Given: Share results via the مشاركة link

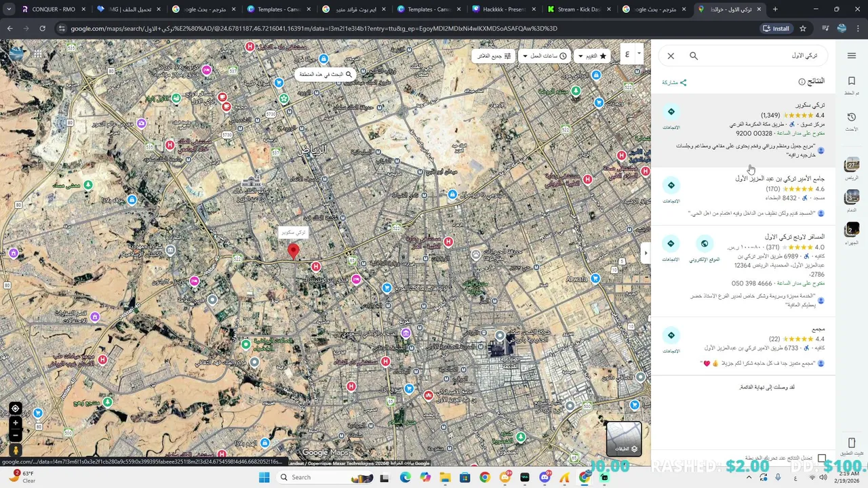Looking at the screenshot, I should coord(674,82).
